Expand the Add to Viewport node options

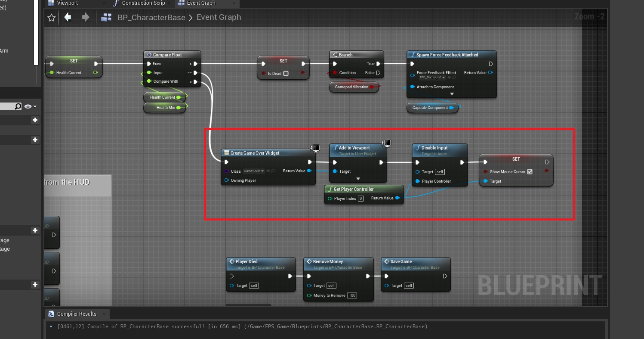358,179
